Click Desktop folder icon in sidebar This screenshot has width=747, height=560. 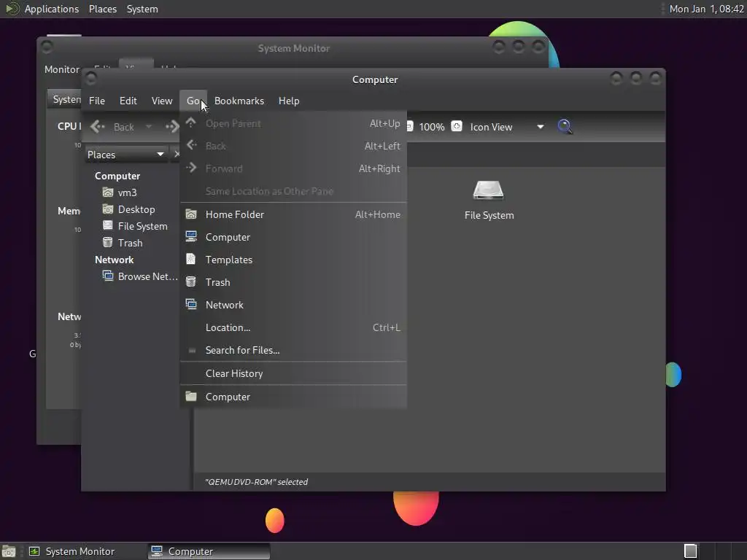pyautogui.click(x=108, y=209)
